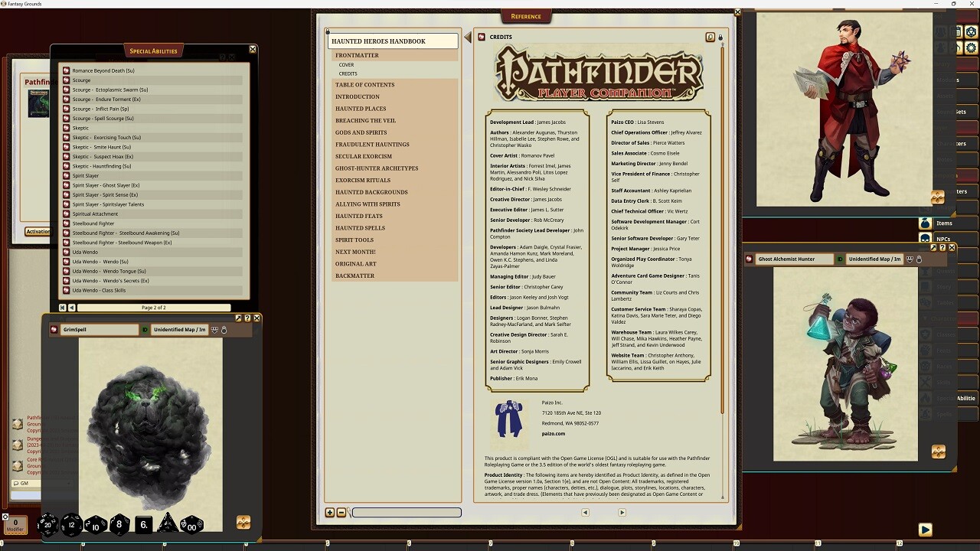
Task: Switch to the Ghost Alchemist Hunter tab
Action: coord(794,259)
